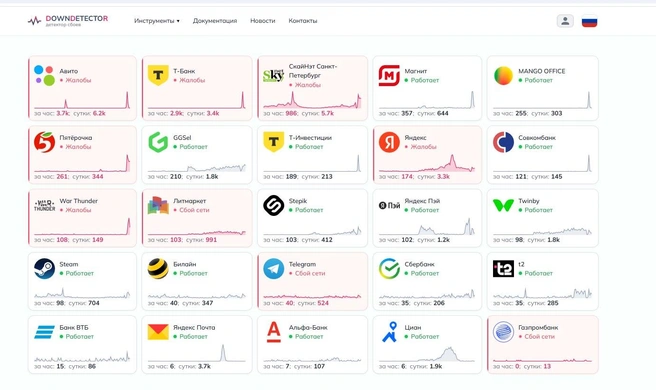This screenshot has height=390, width=656.
Task: Click the GGSel green logo
Action: pyautogui.click(x=158, y=142)
